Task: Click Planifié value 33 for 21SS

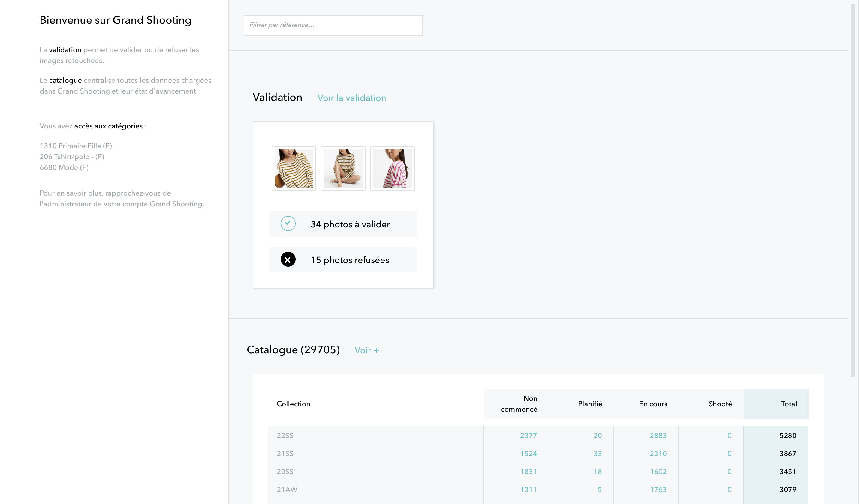Action: coord(597,453)
